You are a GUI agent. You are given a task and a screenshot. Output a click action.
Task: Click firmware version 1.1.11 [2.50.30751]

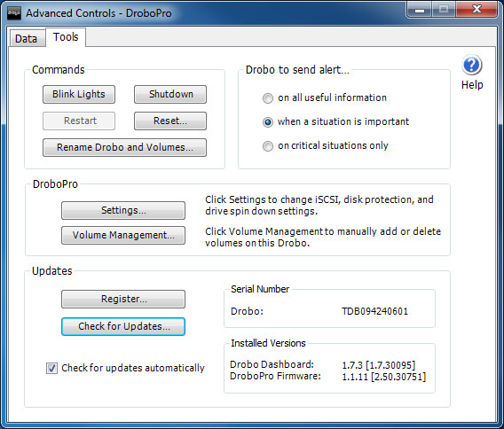[x=384, y=377]
